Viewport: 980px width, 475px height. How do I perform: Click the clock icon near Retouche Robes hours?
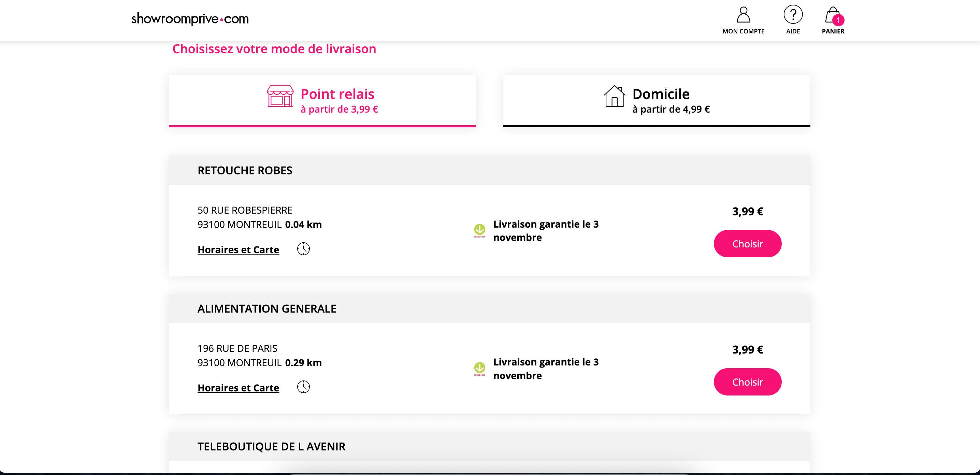304,249
